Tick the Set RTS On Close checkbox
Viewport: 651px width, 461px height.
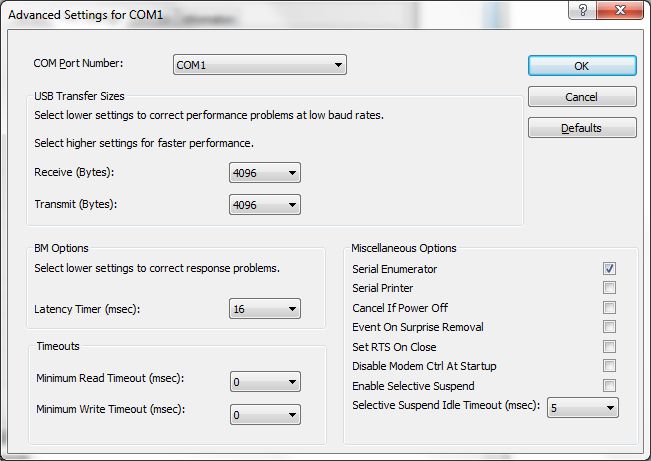[x=609, y=346]
